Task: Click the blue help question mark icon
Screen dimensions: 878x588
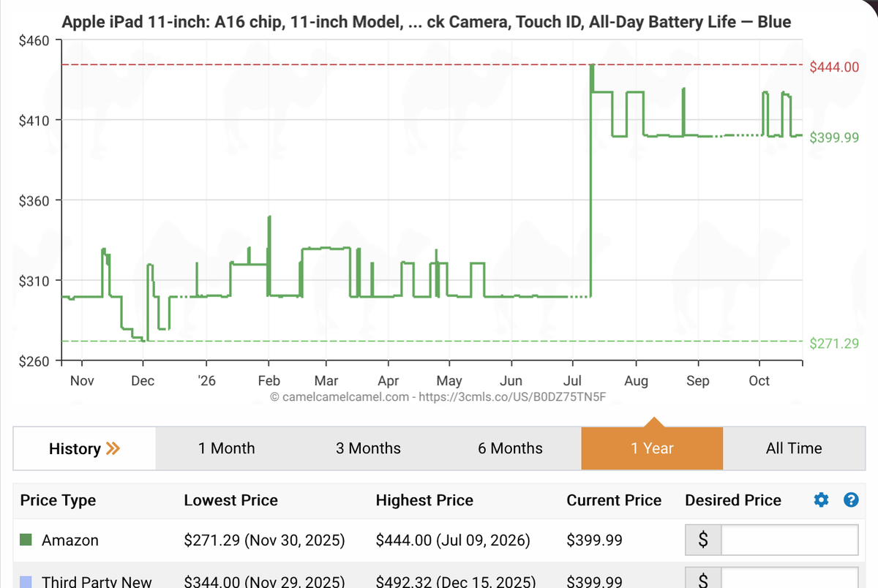Action: coord(850,500)
